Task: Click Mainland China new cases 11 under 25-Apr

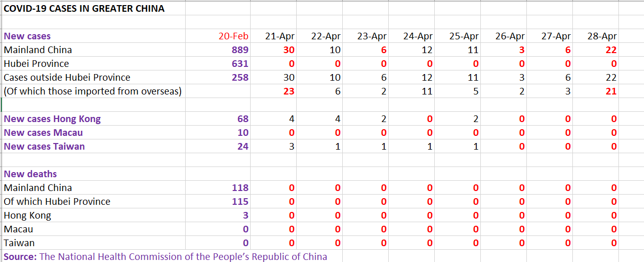Action: [473, 50]
